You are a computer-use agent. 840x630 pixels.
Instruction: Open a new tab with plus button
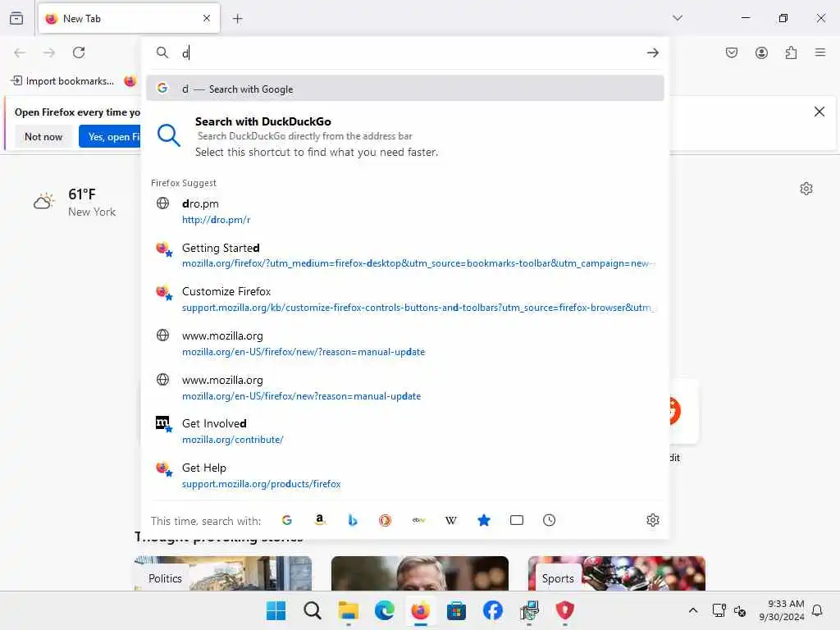(x=237, y=19)
